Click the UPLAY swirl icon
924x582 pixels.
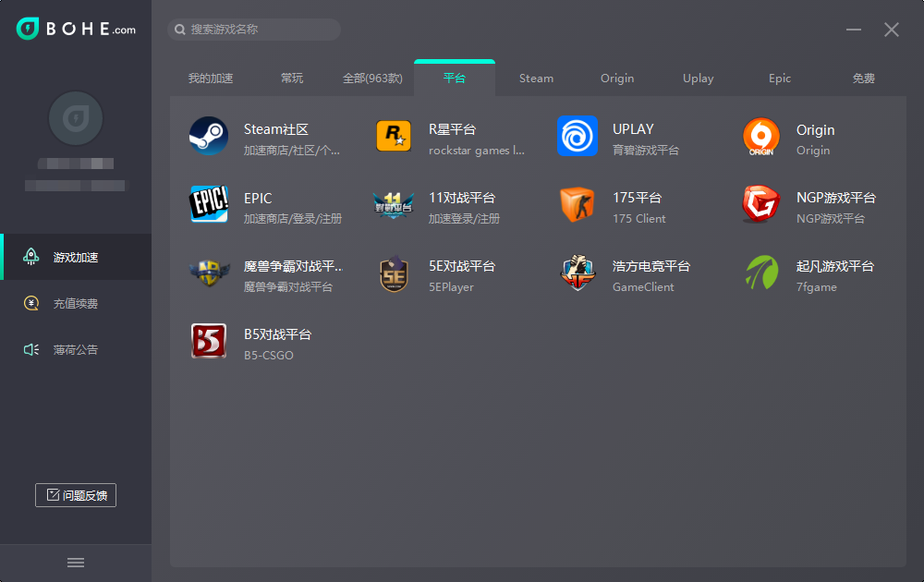click(577, 136)
